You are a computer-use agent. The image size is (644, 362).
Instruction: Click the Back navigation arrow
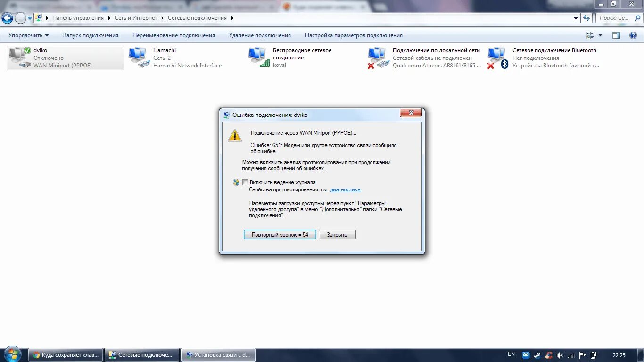8,18
